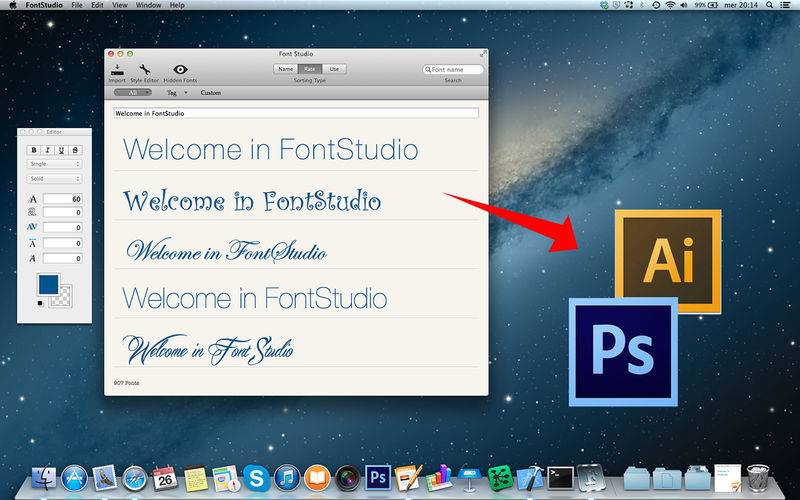Click the kerning value field next to AV

click(62, 228)
